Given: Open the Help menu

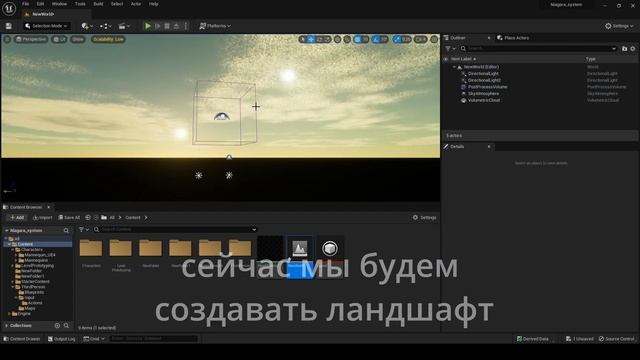Looking at the screenshot, I should [153, 4].
